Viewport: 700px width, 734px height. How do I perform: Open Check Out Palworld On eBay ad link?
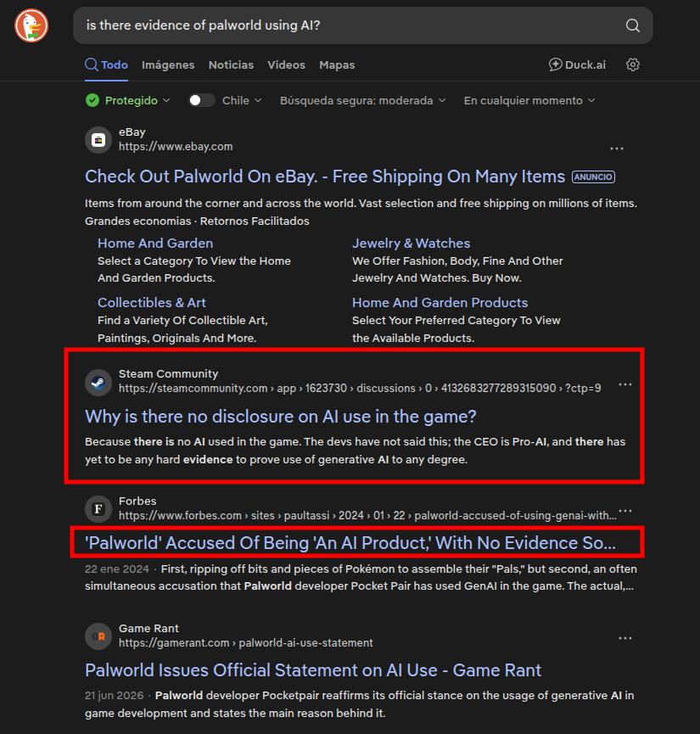pyautogui.click(x=325, y=176)
